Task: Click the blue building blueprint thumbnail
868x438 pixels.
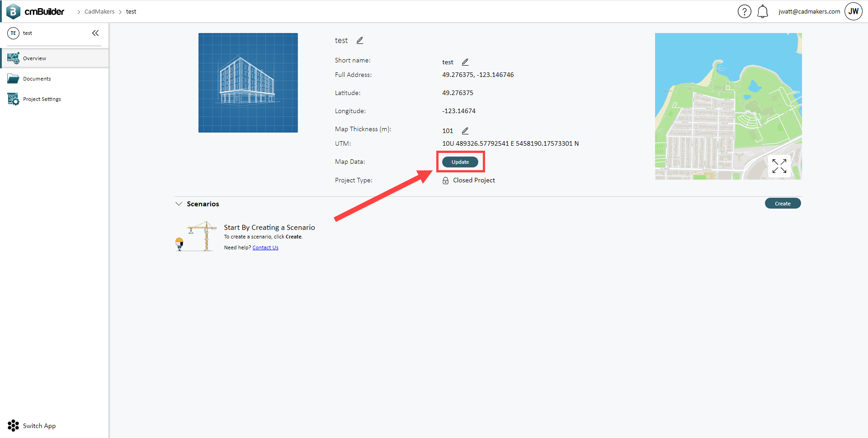Action: (x=248, y=82)
